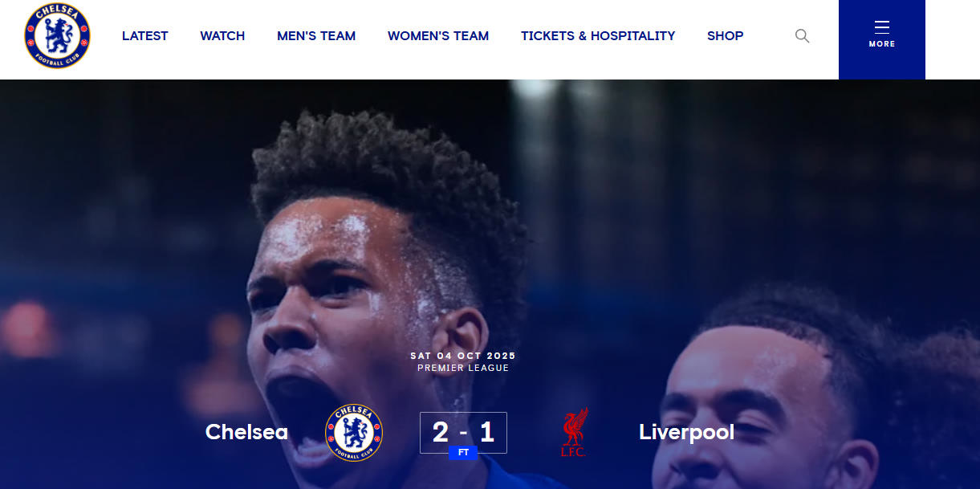Viewport: 980px width, 489px height.
Task: Click the Chelsea team name text
Action: tap(246, 432)
